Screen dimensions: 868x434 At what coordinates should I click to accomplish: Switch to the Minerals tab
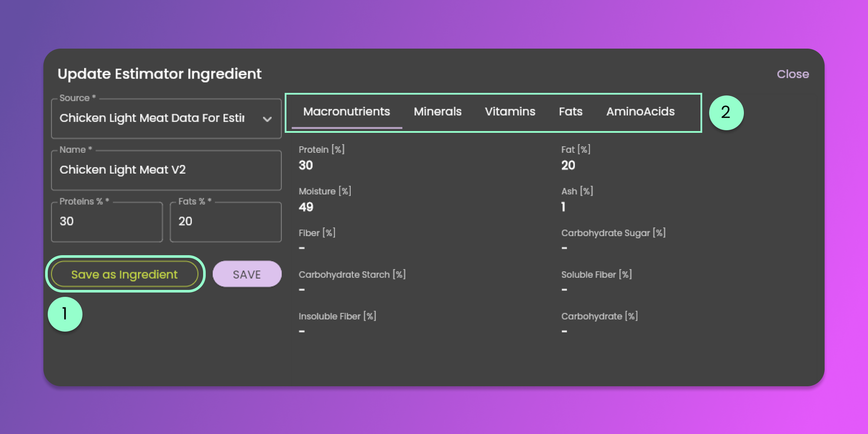pos(437,112)
